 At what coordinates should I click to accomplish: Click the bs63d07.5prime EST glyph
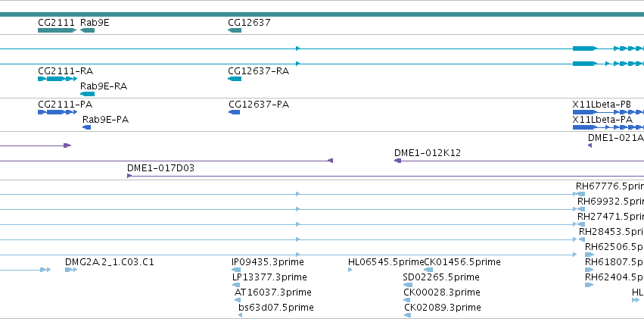240,315
